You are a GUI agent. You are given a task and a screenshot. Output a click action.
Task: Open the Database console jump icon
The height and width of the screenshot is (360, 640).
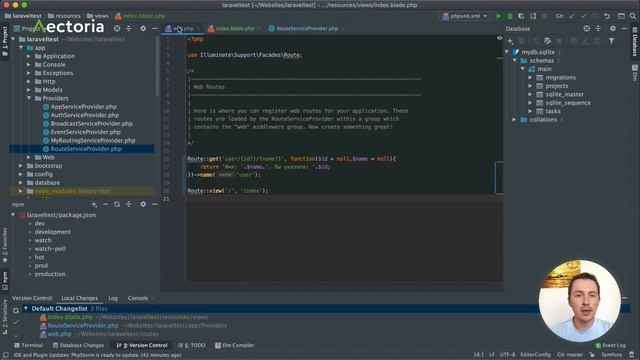[x=547, y=41]
